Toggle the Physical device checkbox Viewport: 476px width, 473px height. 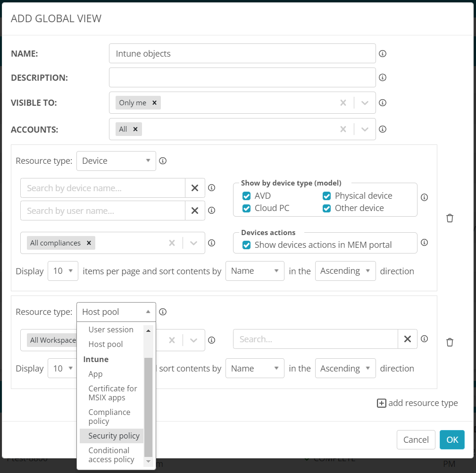pos(326,196)
